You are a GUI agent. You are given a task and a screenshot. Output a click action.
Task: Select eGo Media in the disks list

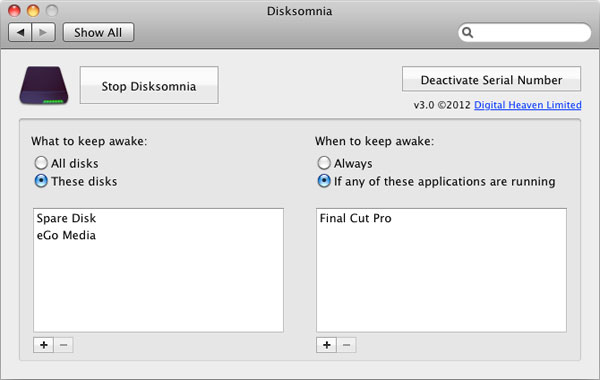coord(158,235)
